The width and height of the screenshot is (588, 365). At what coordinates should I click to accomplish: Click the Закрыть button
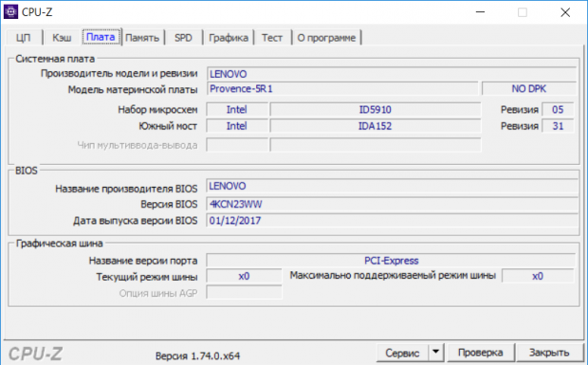pyautogui.click(x=549, y=353)
